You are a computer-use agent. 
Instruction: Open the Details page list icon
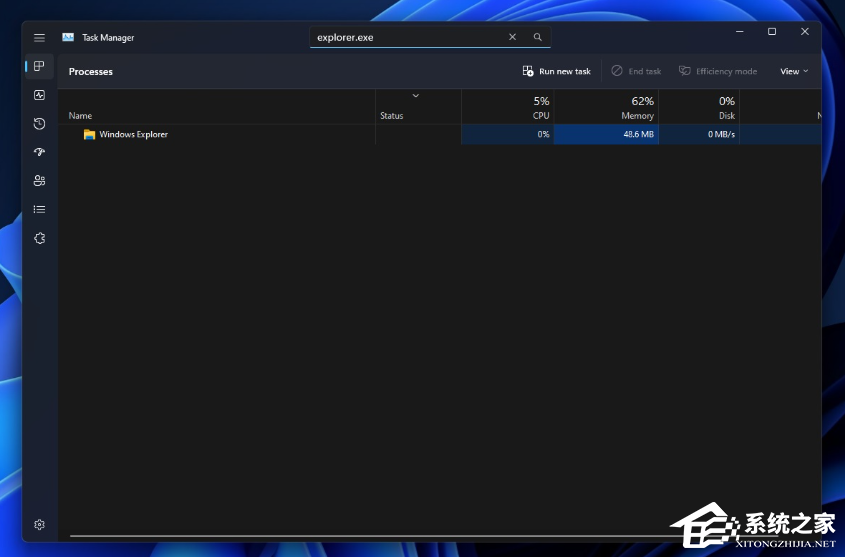39,210
